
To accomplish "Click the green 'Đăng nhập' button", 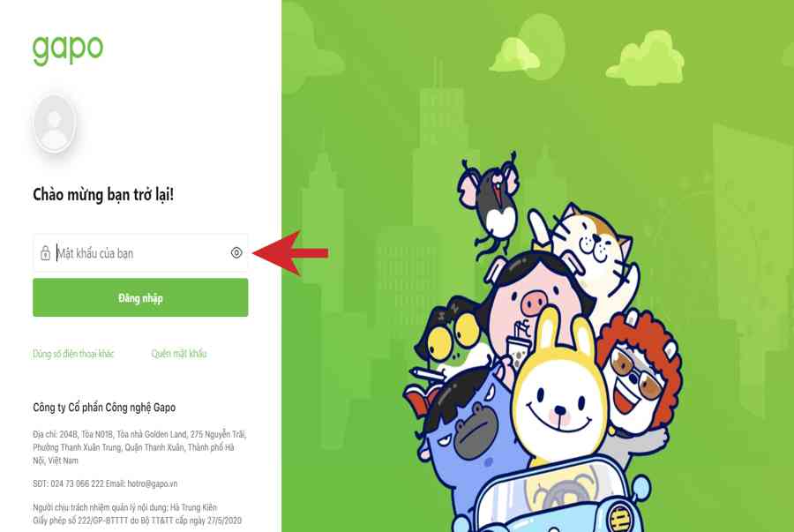I will [140, 297].
